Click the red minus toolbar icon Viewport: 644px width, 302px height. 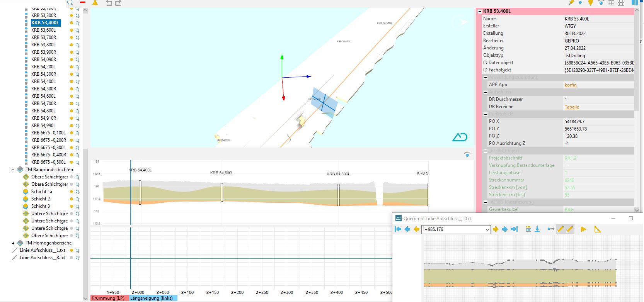pyautogui.click(x=83, y=2)
